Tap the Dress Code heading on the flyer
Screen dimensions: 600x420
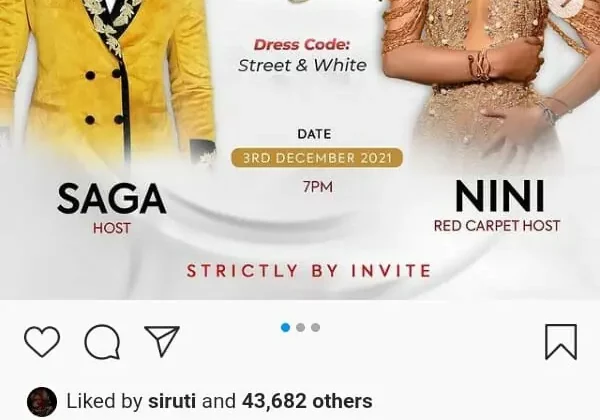tap(302, 45)
